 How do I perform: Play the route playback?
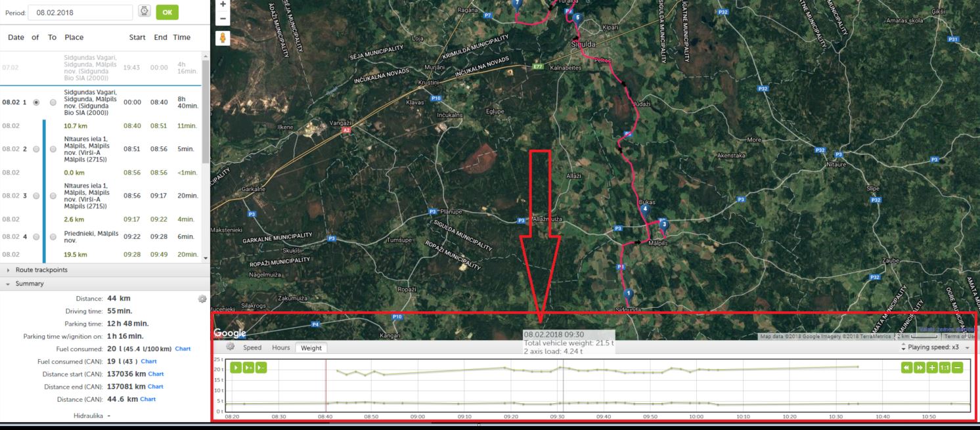[x=236, y=368]
